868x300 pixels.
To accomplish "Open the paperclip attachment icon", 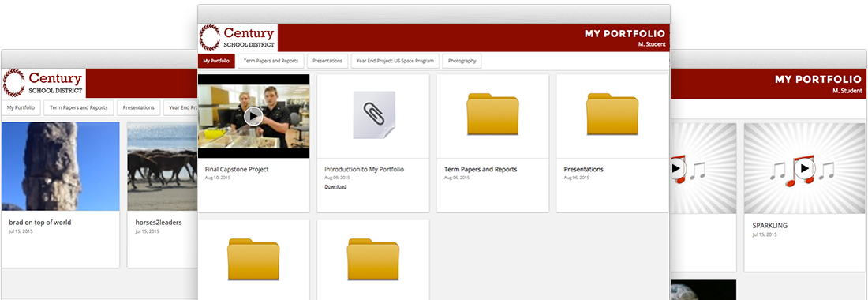I will (373, 114).
